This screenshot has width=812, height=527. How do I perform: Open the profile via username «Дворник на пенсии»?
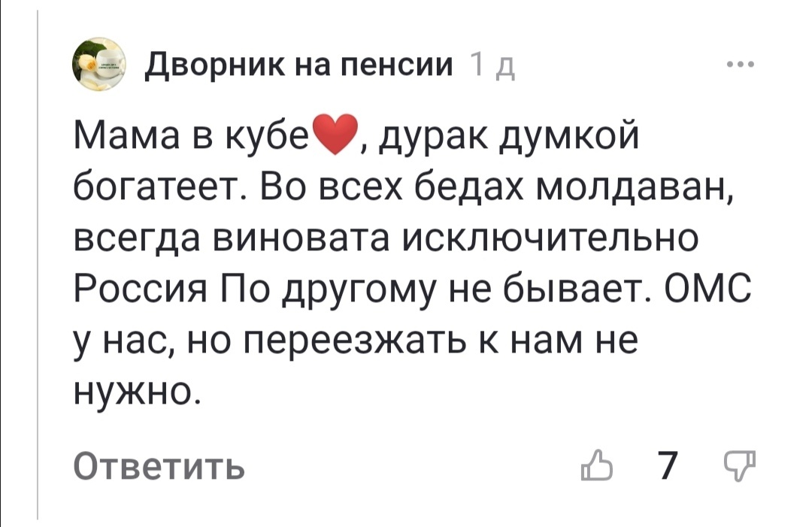(299, 66)
